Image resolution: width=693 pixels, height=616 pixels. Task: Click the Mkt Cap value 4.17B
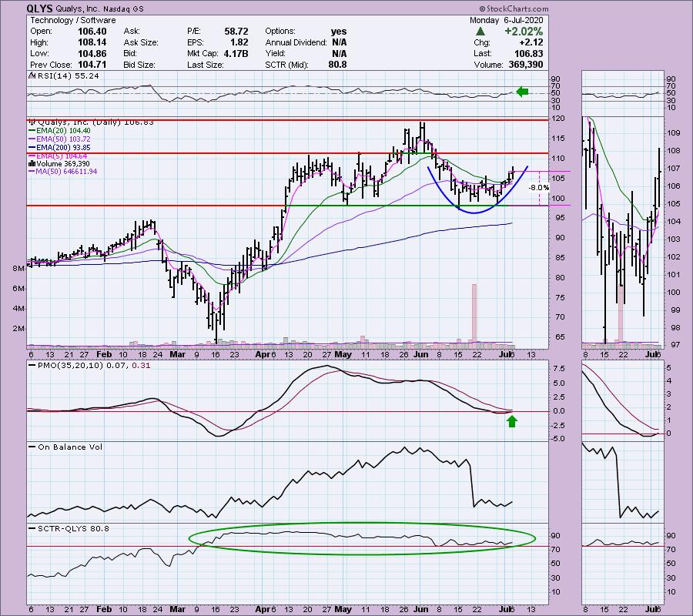236,53
